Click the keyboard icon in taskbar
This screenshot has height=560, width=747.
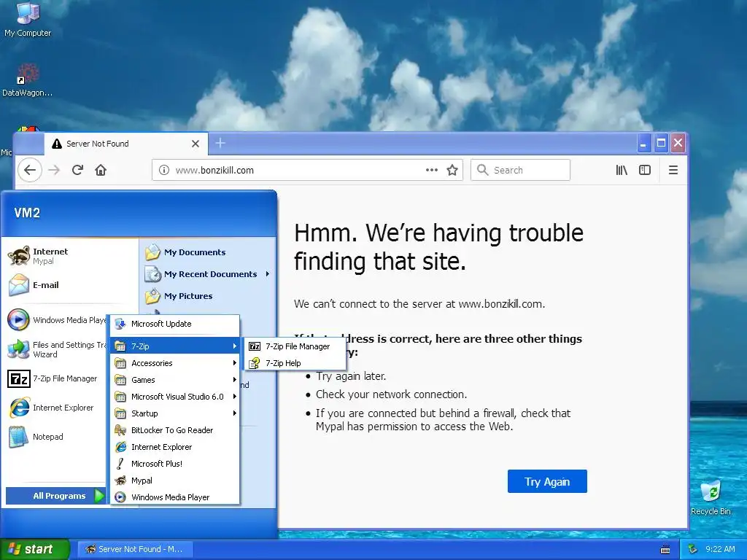[x=665, y=550]
